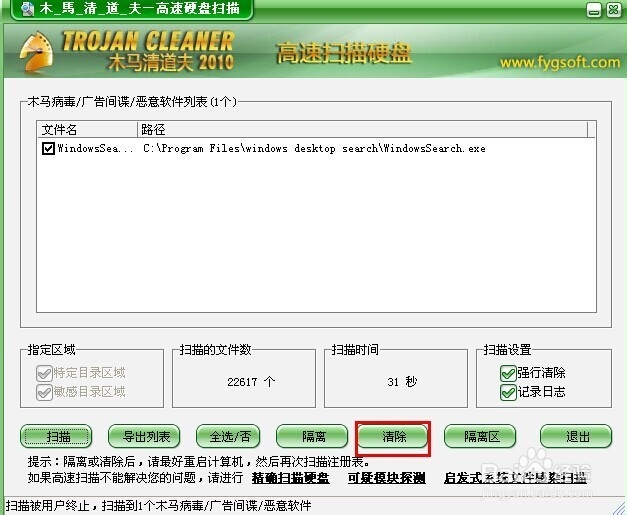Click the 全选/否 button
Screen dimensions: 627x515
(x=228, y=436)
